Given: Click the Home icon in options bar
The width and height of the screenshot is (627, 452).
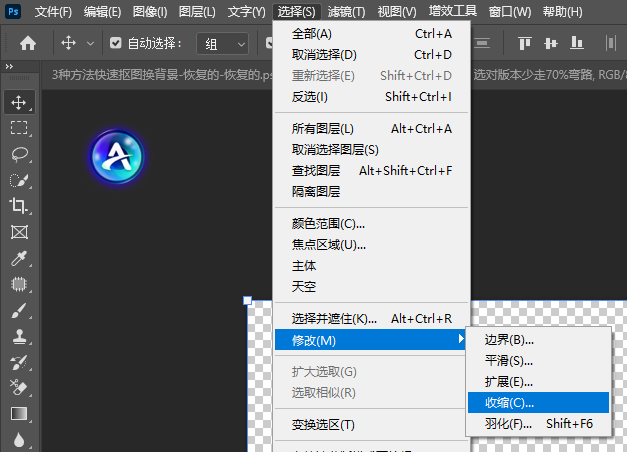Looking at the screenshot, I should (x=28, y=43).
